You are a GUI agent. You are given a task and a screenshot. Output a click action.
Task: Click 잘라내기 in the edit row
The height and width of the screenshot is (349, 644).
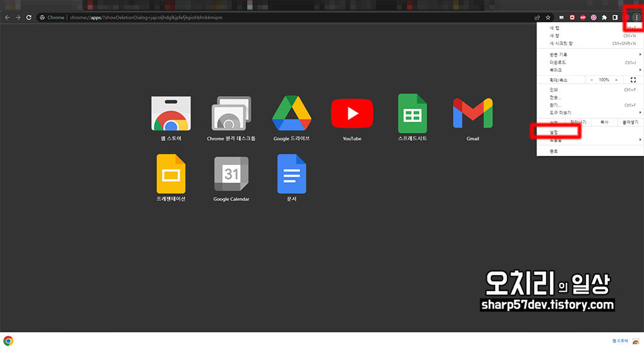[x=578, y=122]
